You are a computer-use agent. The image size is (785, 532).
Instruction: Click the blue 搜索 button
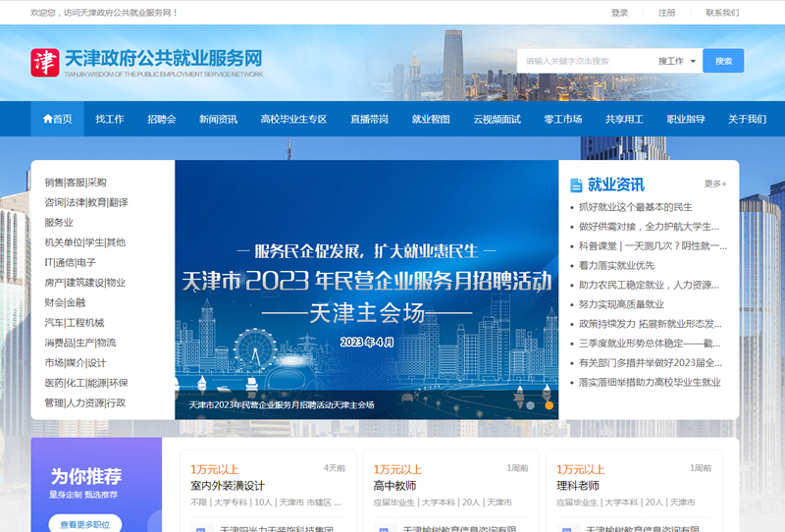click(x=723, y=61)
